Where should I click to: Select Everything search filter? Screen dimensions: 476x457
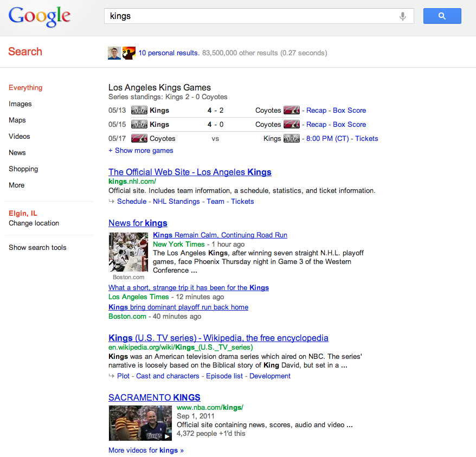(25, 88)
